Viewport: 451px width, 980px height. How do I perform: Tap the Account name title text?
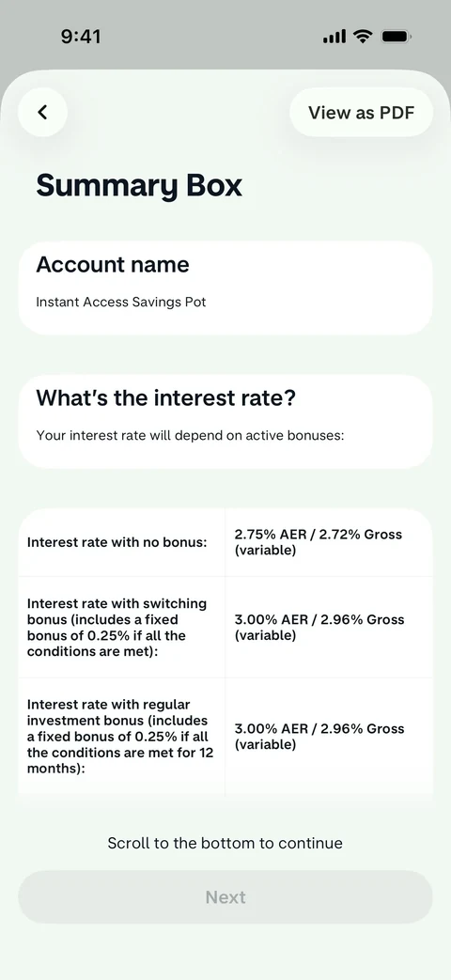click(113, 264)
